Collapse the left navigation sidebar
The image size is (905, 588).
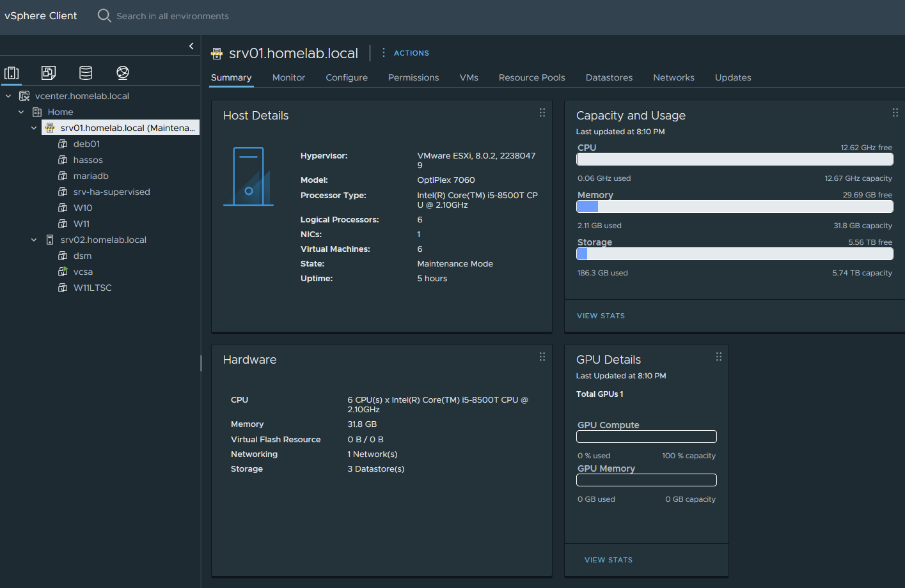(x=191, y=46)
